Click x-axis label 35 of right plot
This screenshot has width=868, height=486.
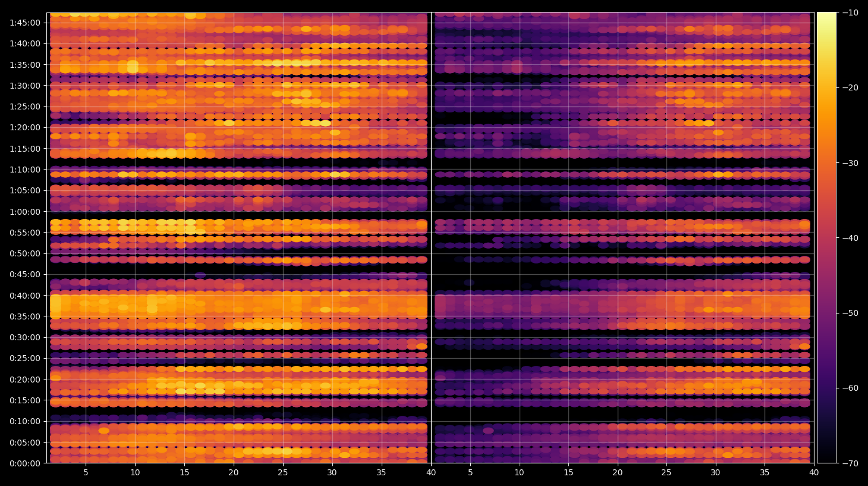(x=765, y=473)
